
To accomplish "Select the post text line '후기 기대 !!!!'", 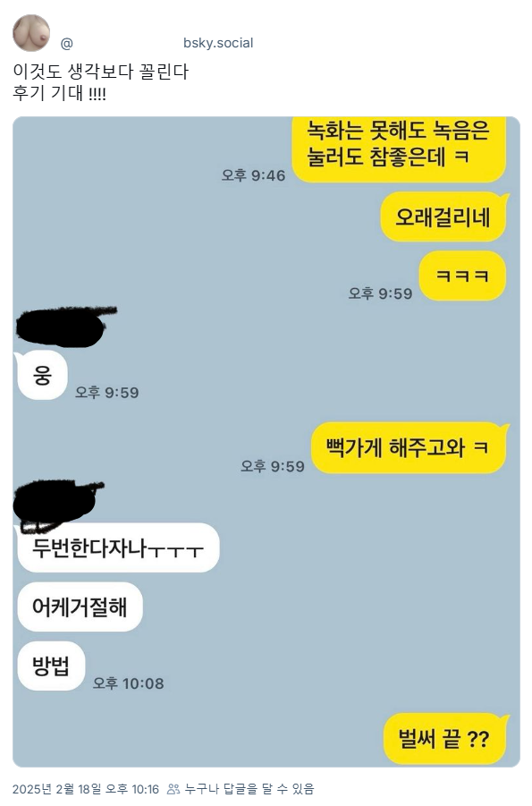I will [59, 93].
